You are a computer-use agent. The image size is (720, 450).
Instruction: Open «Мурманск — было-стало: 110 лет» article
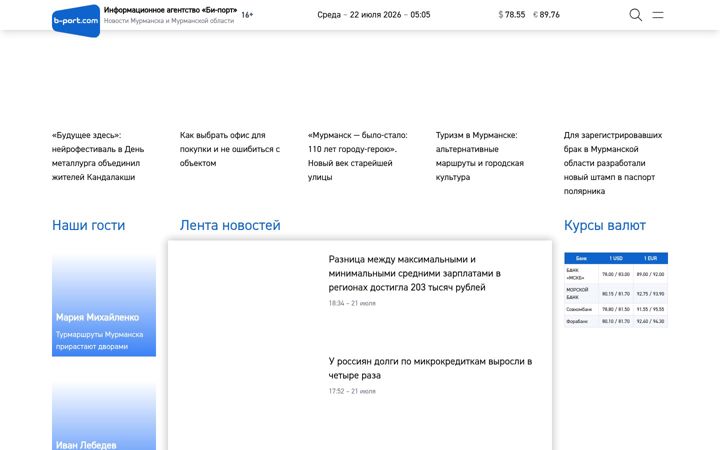click(x=358, y=156)
